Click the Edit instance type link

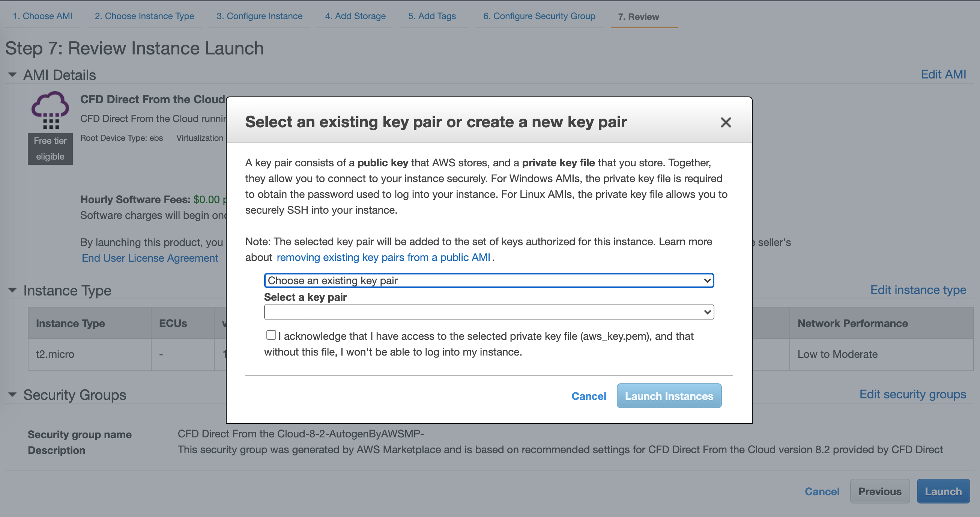[x=918, y=290]
